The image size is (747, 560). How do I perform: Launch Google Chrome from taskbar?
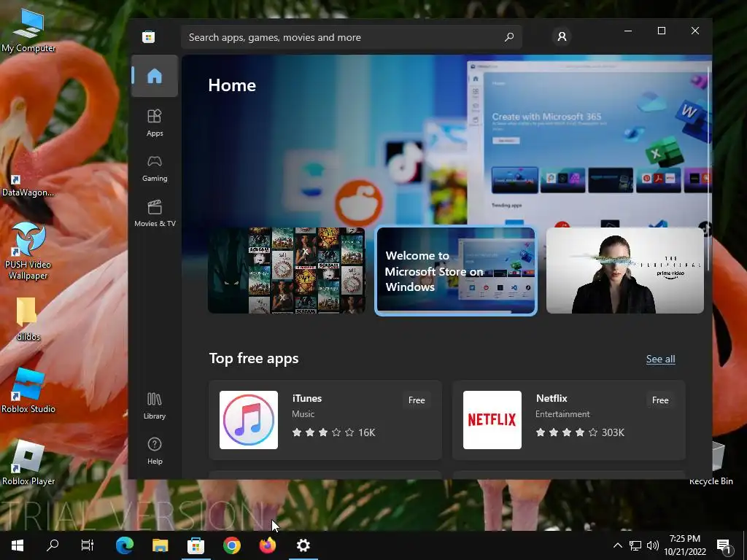point(231,545)
